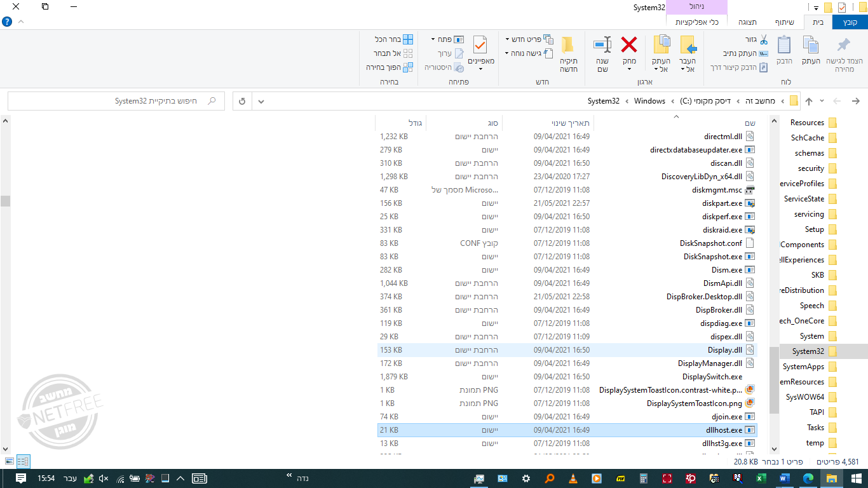Pin selection to Quick access (הצמד לגישה מהירה)
The height and width of the screenshot is (488, 868).
[x=844, y=55]
